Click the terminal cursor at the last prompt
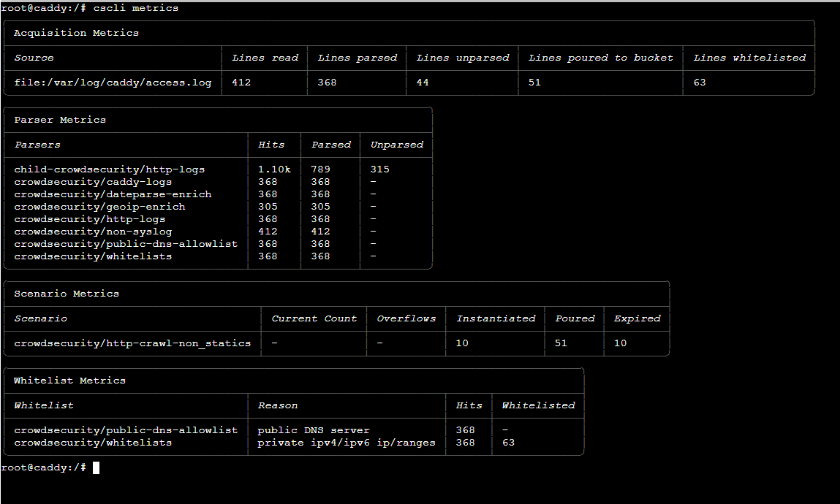840x504 pixels. point(96,468)
